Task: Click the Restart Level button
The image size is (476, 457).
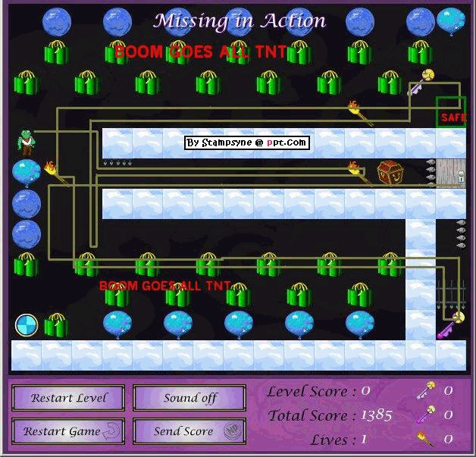Action: [x=70, y=398]
